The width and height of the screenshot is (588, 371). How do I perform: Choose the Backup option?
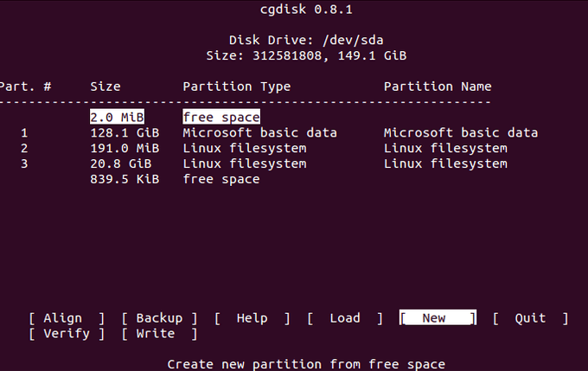click(159, 318)
